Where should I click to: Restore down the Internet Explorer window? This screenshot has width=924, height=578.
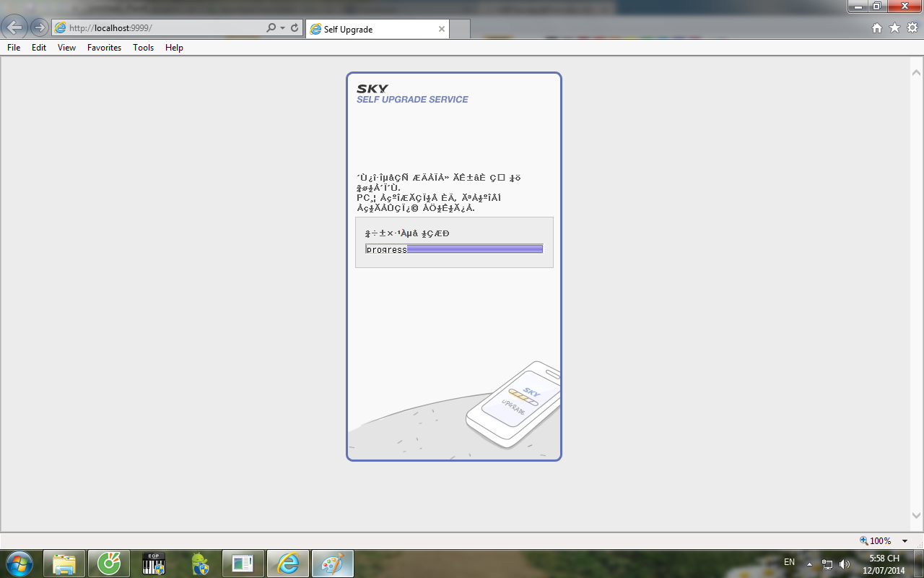877,6
